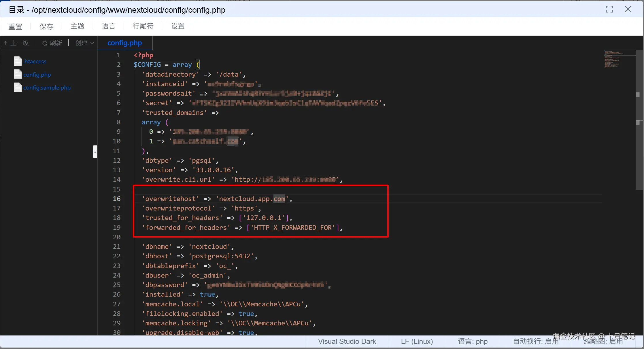
Task: Open the 行尾符 line ending menu
Action: coord(143,26)
